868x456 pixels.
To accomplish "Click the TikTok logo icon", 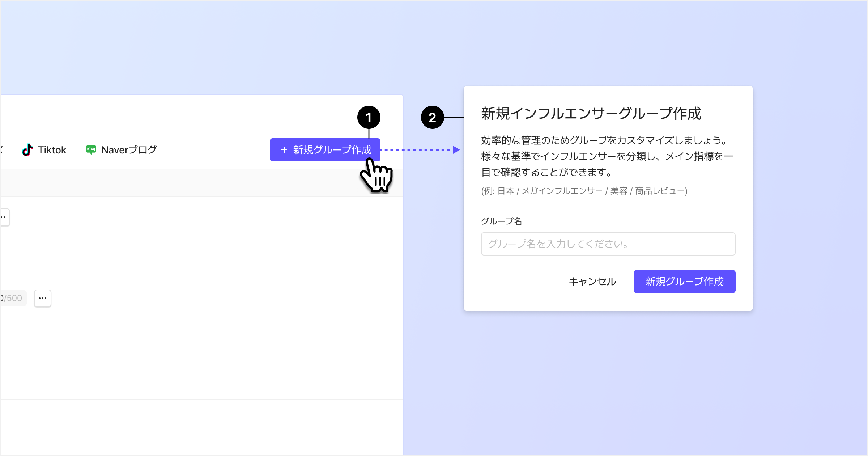I will [27, 150].
